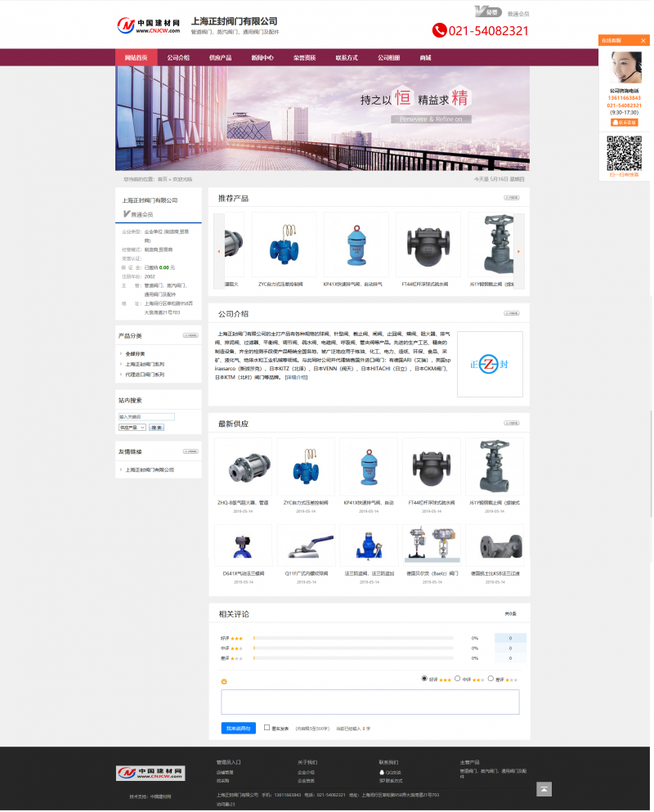The image size is (654, 812).
Task: Open the 商城 nav item
Action: click(426, 57)
